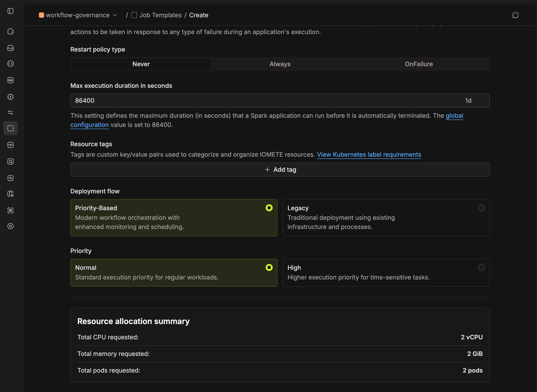Open the hexagon settings sidebar icon
The image size is (537, 392).
(10, 226)
